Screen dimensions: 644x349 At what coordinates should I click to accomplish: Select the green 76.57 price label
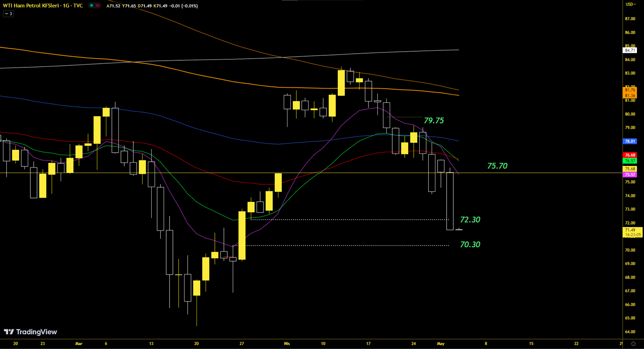630,161
